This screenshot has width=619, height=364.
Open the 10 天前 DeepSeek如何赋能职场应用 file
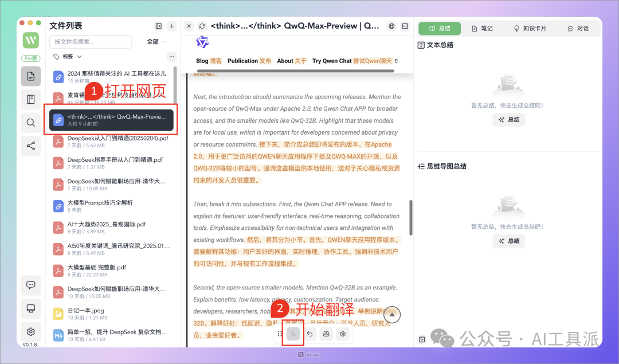[112, 292]
